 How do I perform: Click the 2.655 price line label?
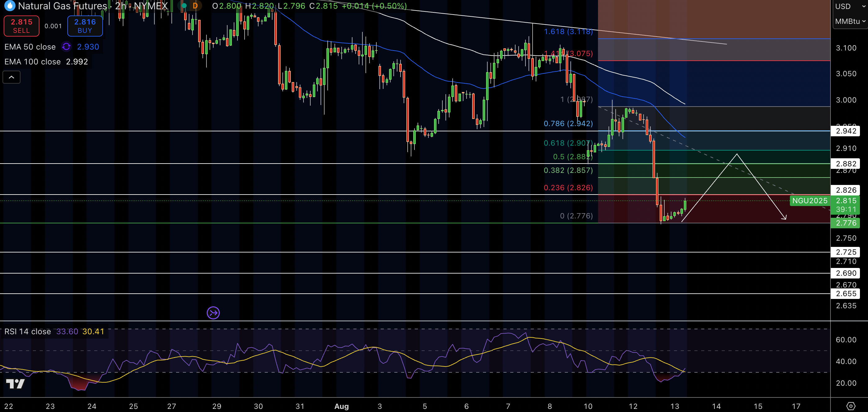pos(846,294)
